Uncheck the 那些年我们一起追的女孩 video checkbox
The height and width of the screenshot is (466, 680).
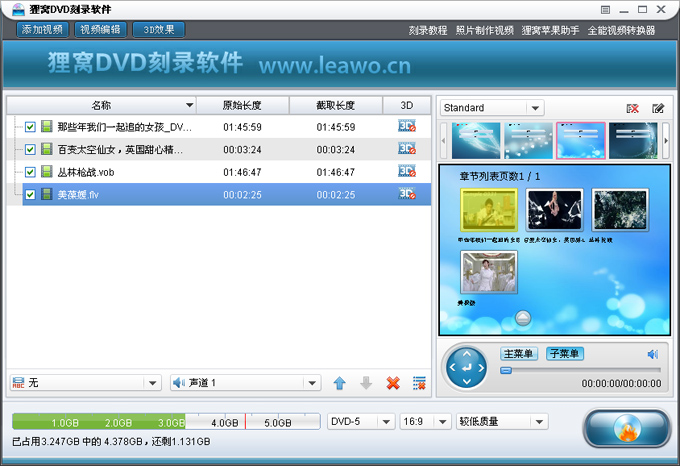click(30, 127)
